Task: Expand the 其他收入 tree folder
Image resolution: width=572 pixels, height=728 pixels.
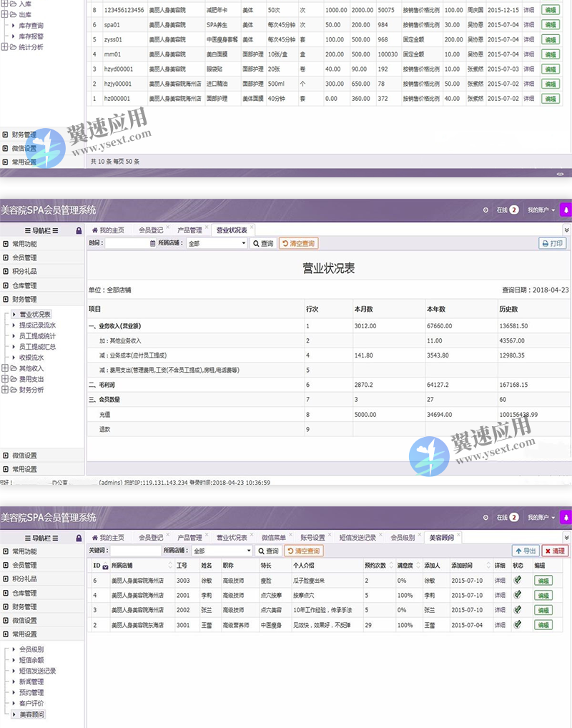Action: (x=5, y=368)
